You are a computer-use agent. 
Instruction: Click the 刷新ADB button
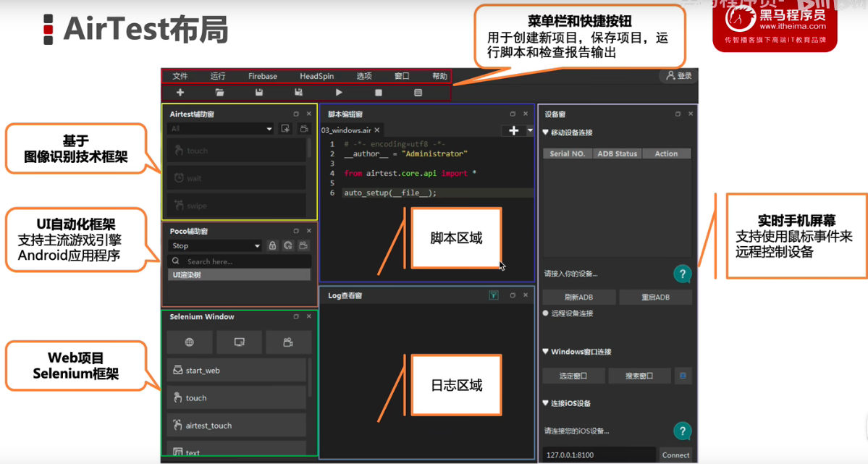[x=579, y=297]
